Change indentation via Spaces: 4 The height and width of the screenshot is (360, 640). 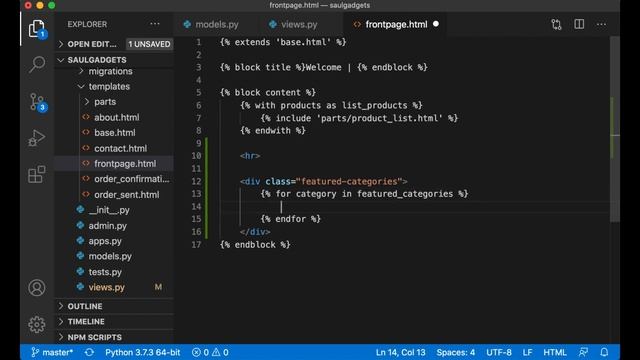pyautogui.click(x=456, y=352)
